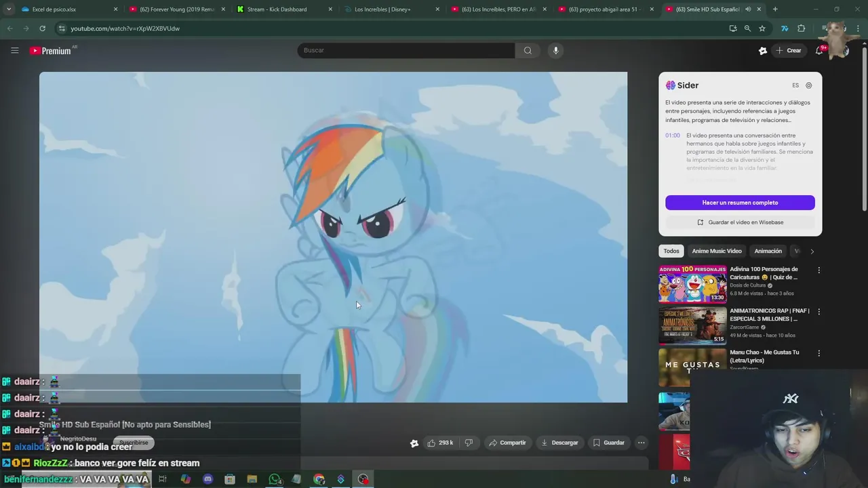Select the Todos filter chip
Image resolution: width=868 pixels, height=488 pixels.
coord(671,251)
